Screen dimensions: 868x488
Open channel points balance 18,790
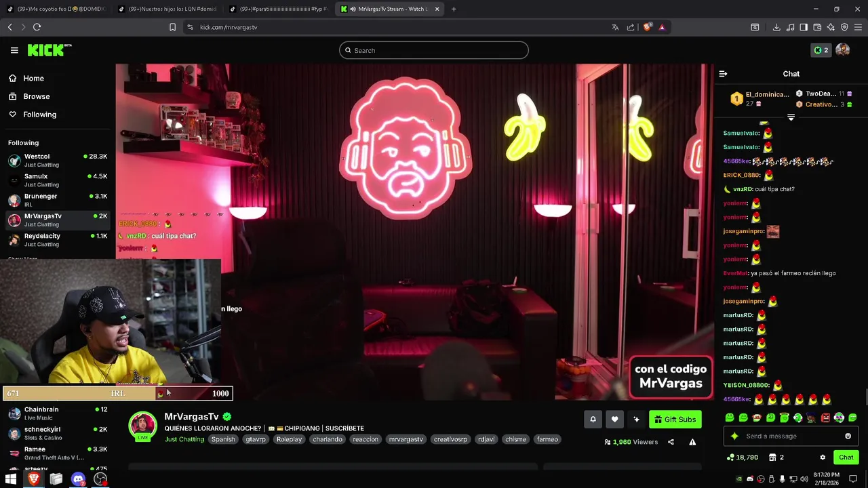tap(743, 457)
